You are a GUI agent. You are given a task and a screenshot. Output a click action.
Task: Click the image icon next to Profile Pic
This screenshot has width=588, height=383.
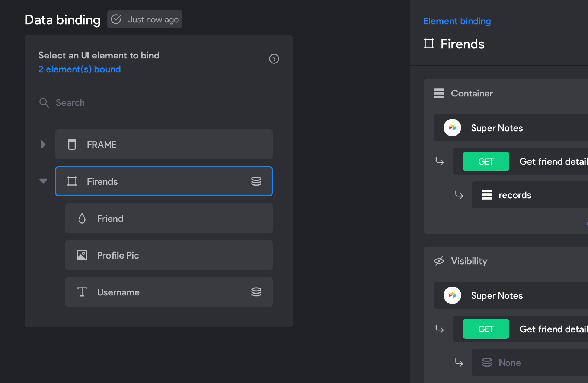(x=82, y=255)
